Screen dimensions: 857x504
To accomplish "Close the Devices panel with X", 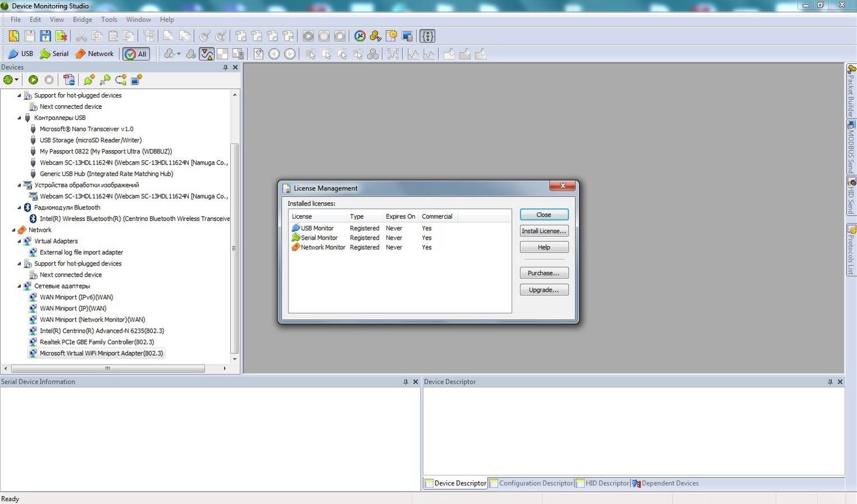I will coord(235,67).
